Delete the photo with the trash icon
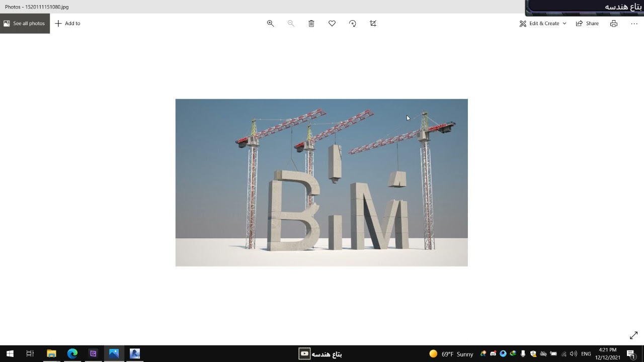The height and width of the screenshot is (362, 644). coord(311,23)
